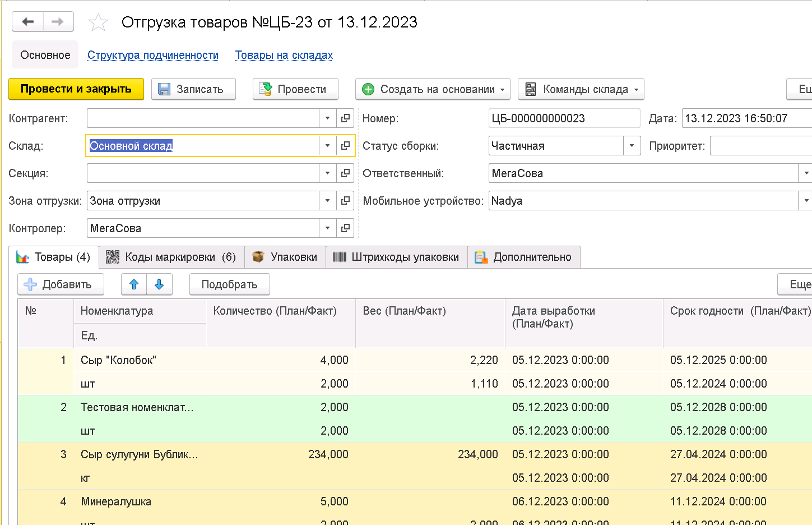Move row up with the blue arrow
The height and width of the screenshot is (525, 812).
(x=134, y=284)
